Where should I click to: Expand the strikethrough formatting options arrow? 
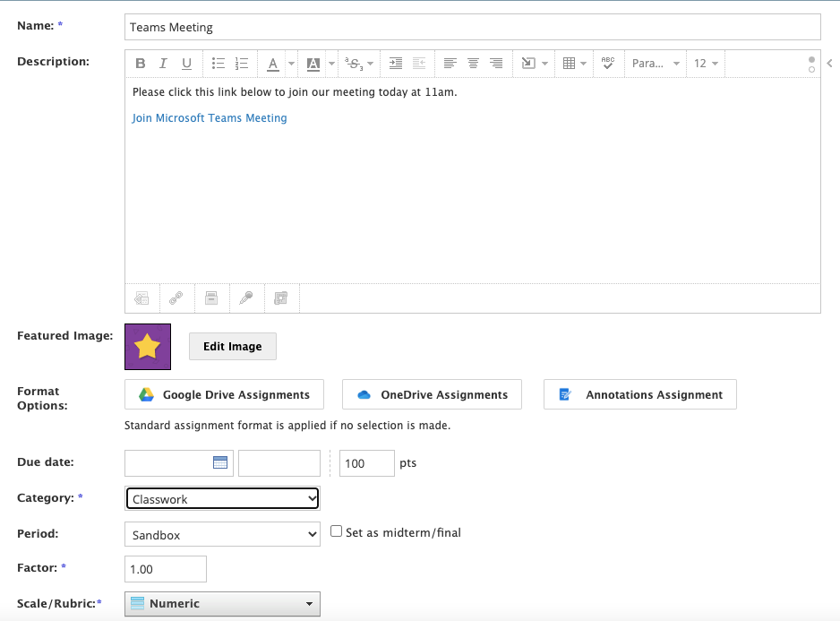click(371, 64)
